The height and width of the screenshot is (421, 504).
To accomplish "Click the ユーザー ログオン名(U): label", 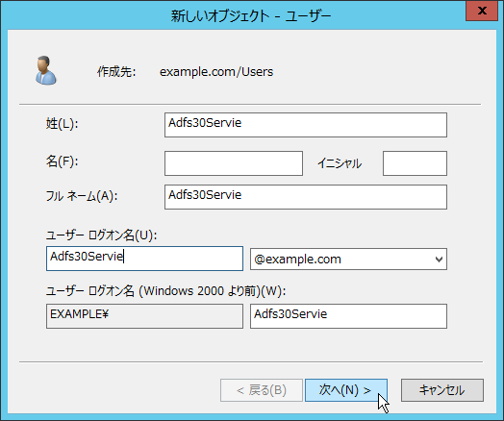I will coord(101,235).
